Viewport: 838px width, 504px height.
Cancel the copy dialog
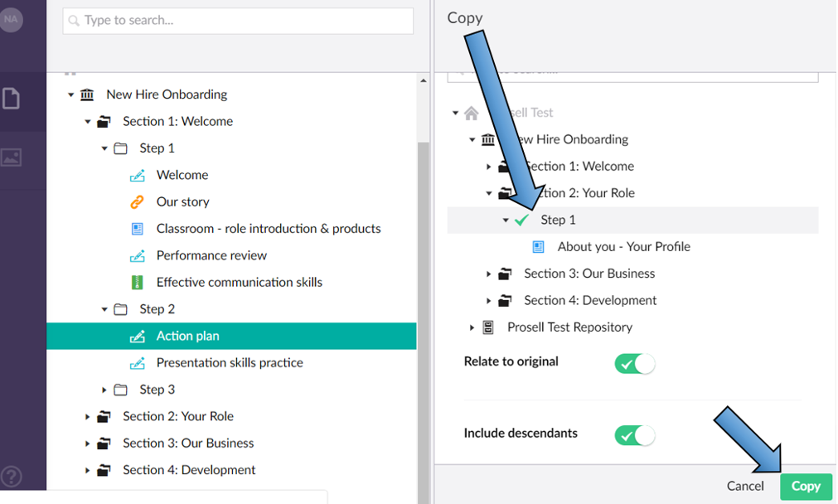(x=744, y=486)
